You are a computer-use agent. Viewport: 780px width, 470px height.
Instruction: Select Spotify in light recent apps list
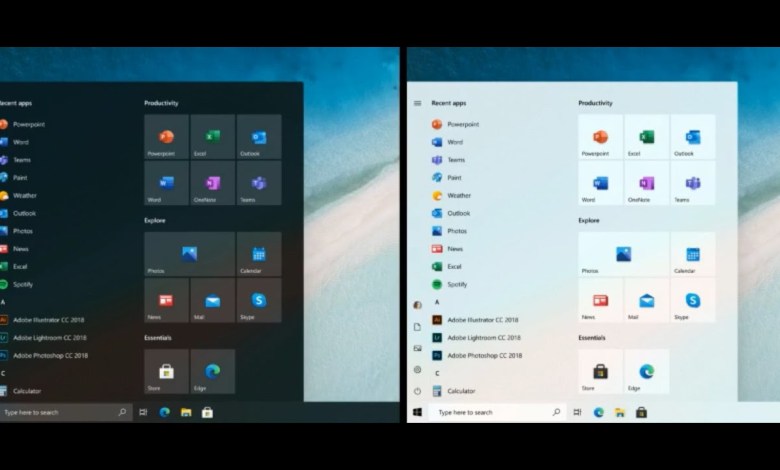tap(449, 284)
